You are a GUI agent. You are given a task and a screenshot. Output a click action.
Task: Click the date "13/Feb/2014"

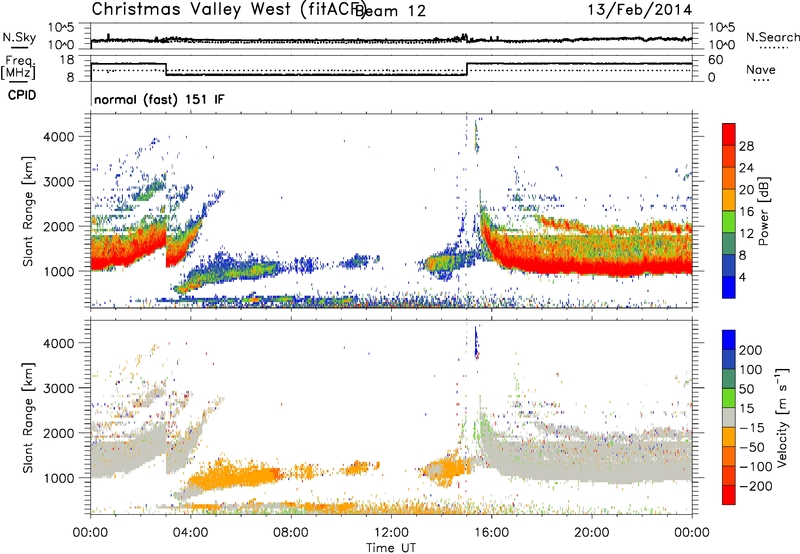[640, 10]
